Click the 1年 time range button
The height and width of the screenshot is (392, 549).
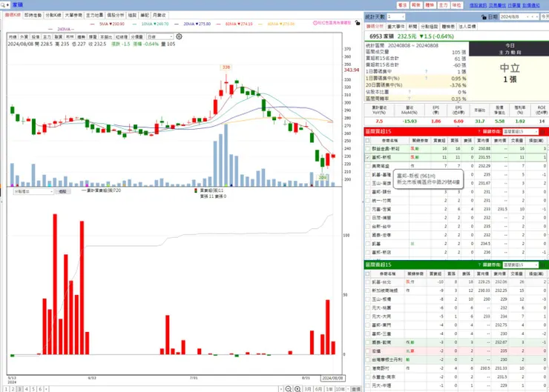(x=329, y=389)
